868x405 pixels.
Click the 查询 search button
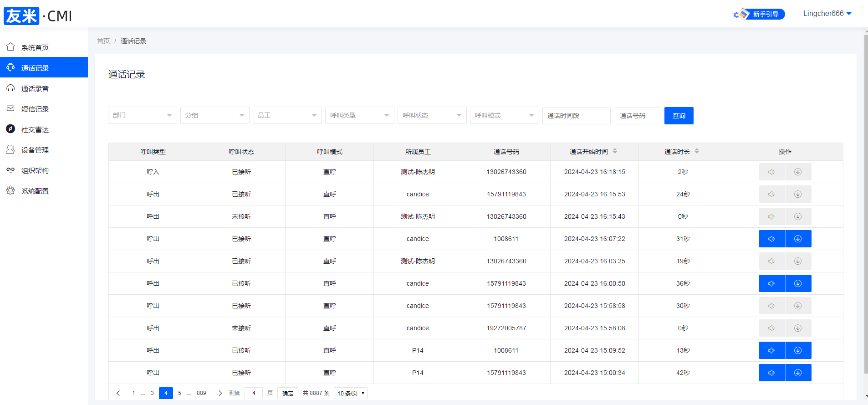(x=679, y=116)
